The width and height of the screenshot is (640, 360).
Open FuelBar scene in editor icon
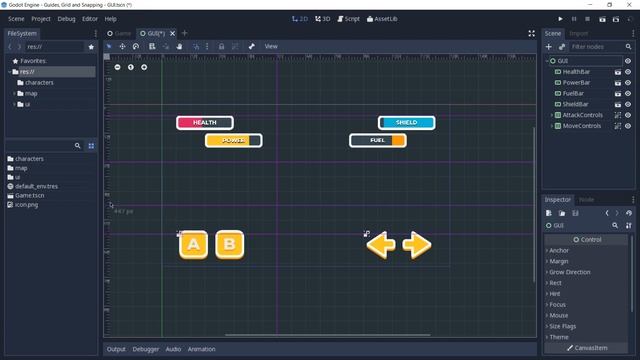click(x=618, y=93)
